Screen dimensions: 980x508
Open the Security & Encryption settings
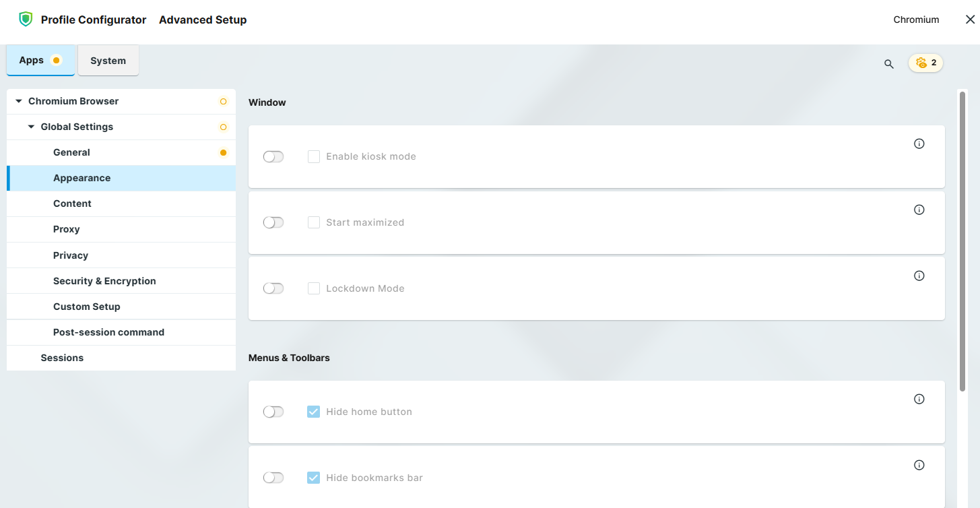(x=104, y=281)
